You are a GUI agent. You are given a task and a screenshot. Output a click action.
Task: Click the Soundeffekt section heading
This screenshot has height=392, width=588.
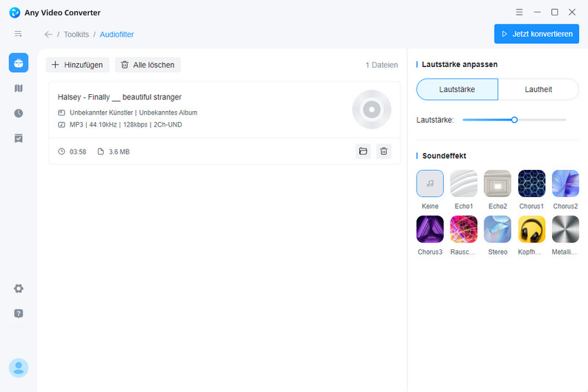click(444, 156)
